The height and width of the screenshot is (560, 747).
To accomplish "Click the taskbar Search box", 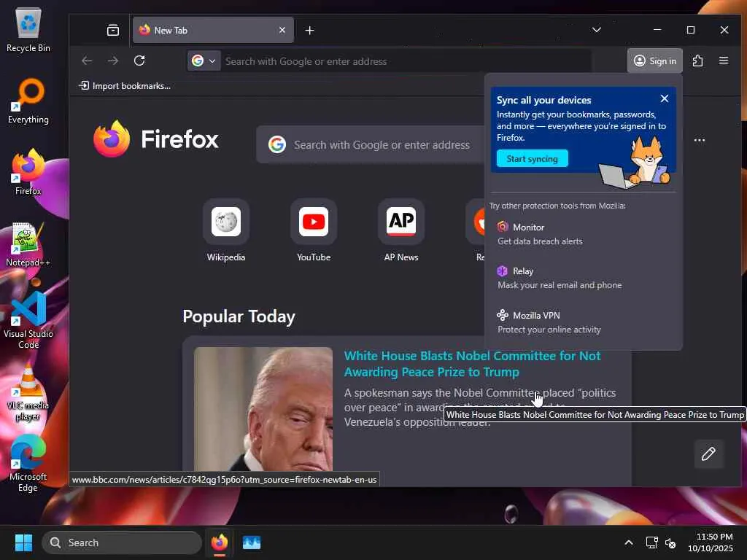I will point(122,542).
